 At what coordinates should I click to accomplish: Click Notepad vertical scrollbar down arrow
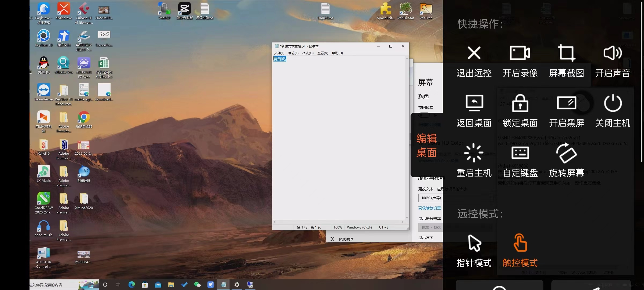coord(407,217)
